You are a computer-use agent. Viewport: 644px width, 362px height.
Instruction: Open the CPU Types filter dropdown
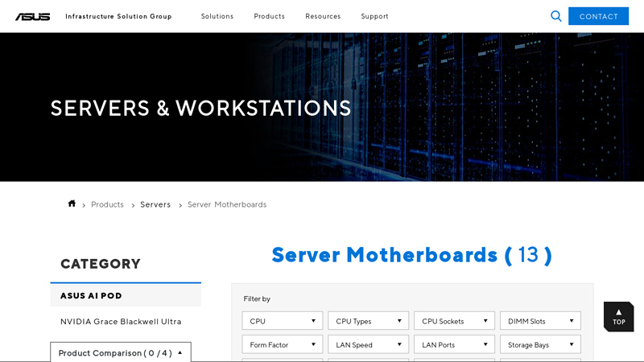(x=368, y=321)
